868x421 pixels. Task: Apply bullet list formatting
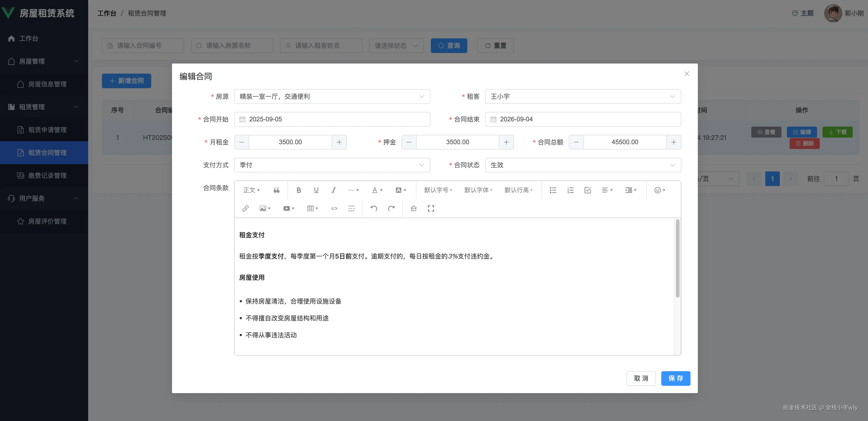tap(553, 190)
